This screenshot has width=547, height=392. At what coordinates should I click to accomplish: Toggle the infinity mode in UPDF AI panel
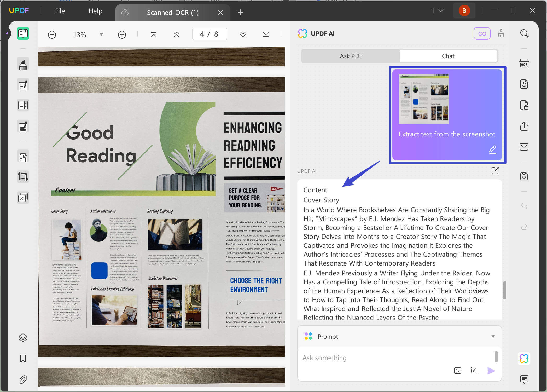[x=482, y=33]
